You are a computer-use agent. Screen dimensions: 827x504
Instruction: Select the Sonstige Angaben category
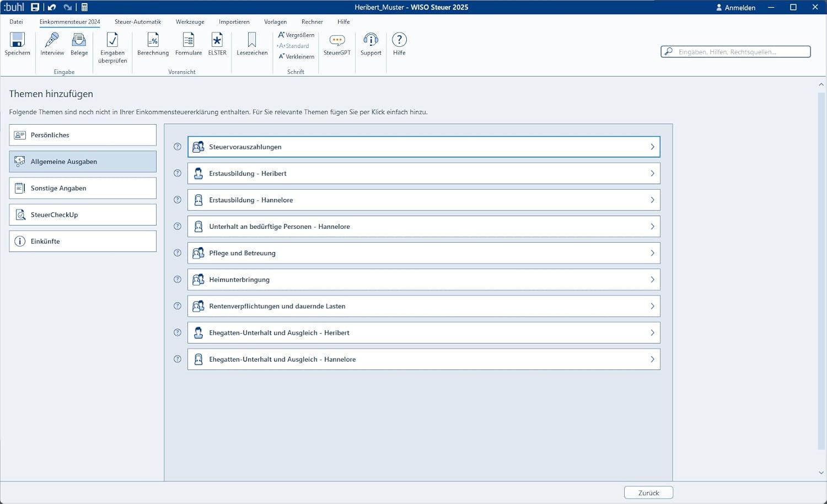pyautogui.click(x=83, y=188)
